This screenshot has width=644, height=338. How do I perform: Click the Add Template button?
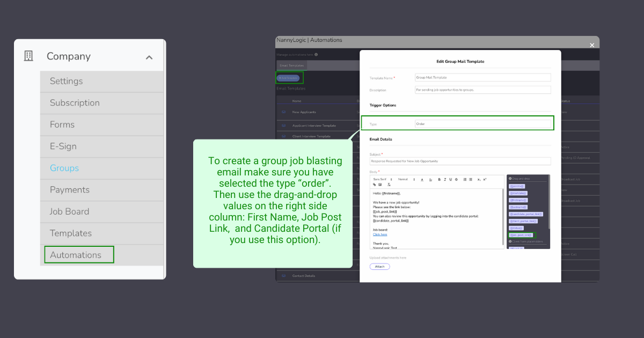[x=288, y=78]
